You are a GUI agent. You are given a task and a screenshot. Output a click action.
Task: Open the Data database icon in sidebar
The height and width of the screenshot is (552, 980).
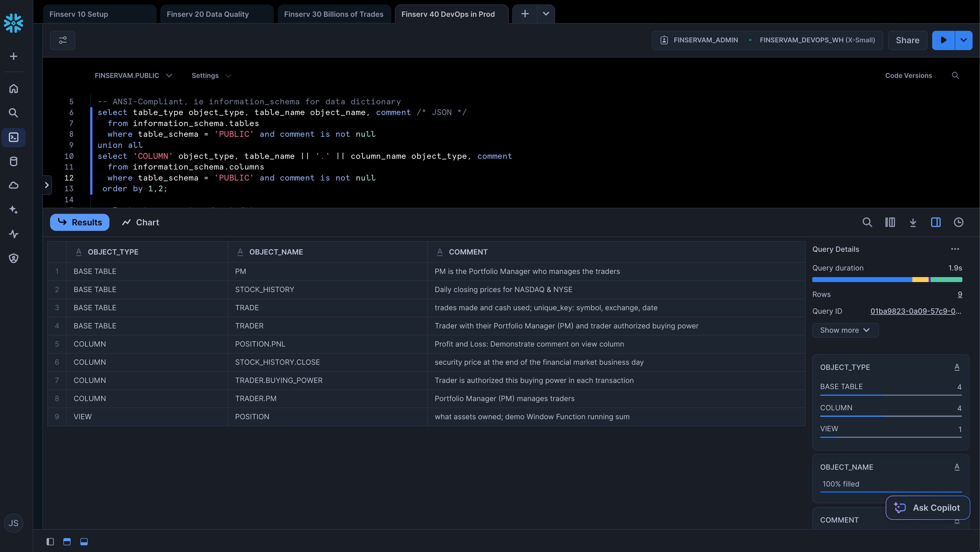14,162
